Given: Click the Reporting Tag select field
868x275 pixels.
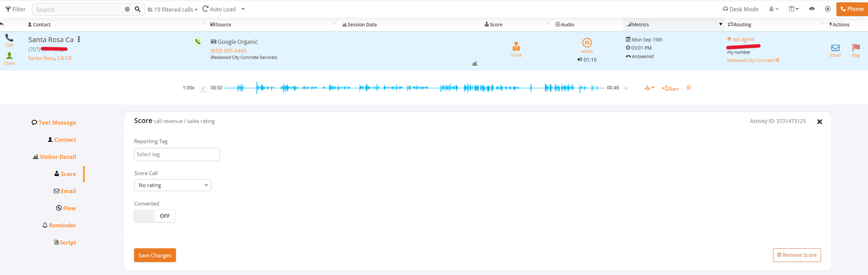Looking at the screenshot, I should [x=177, y=154].
